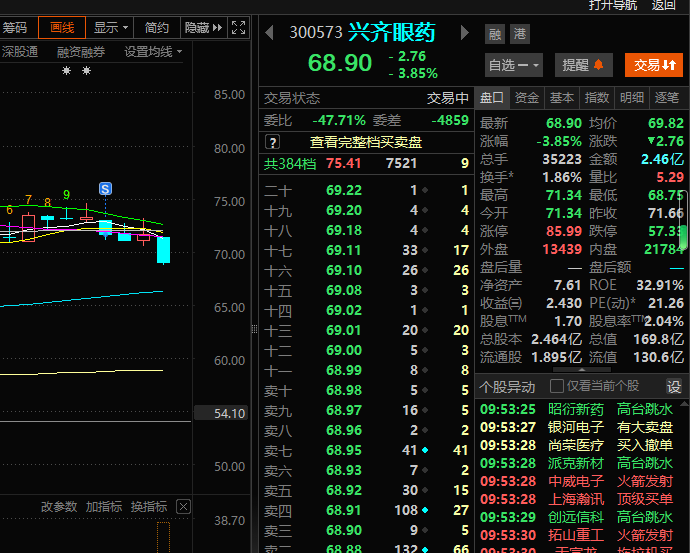Screen dimensions: 690x553
Task: Go to next stock with right arrow
Action: click(x=464, y=33)
